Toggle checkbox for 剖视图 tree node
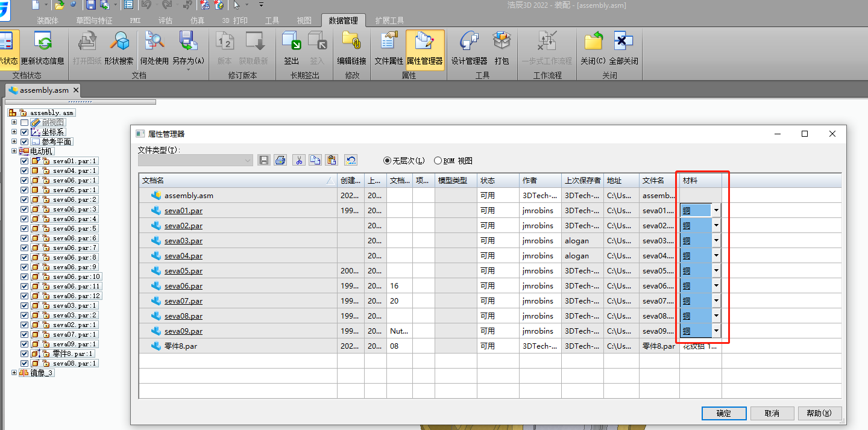The width and height of the screenshot is (868, 430). pyautogui.click(x=24, y=122)
